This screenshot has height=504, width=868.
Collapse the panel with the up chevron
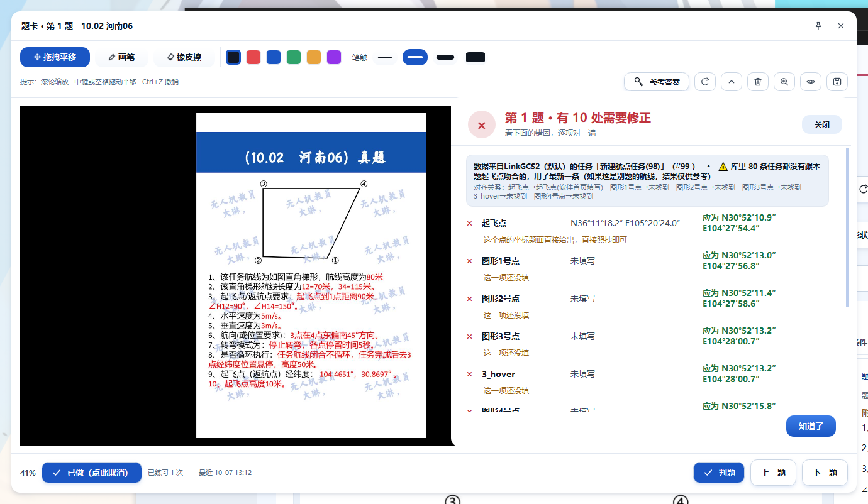click(732, 82)
